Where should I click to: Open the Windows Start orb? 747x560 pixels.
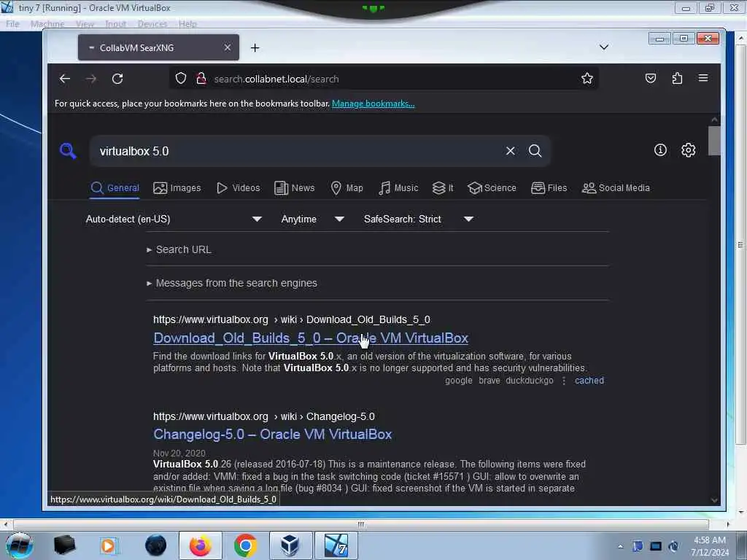[x=20, y=545]
